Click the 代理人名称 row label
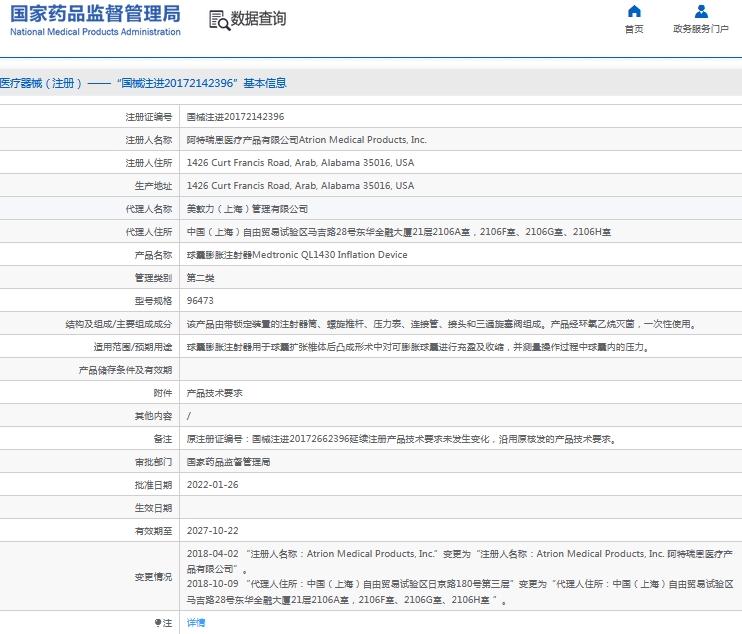 (x=149, y=209)
